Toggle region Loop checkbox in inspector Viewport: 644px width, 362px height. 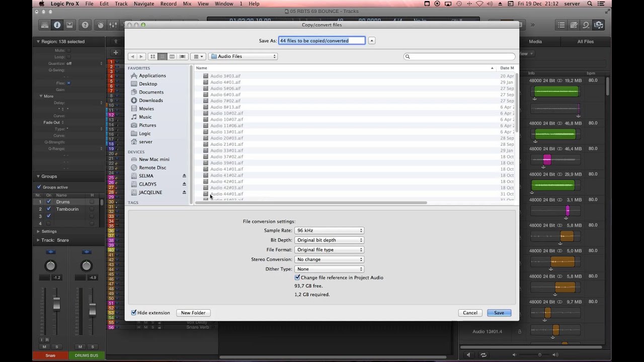pyautogui.click(x=68, y=57)
